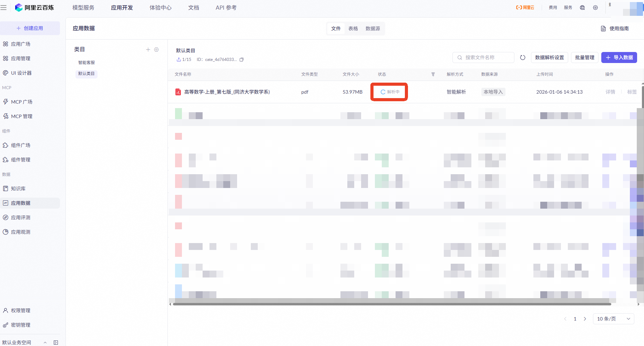Switch to 模型服务 top menu

tap(83, 8)
